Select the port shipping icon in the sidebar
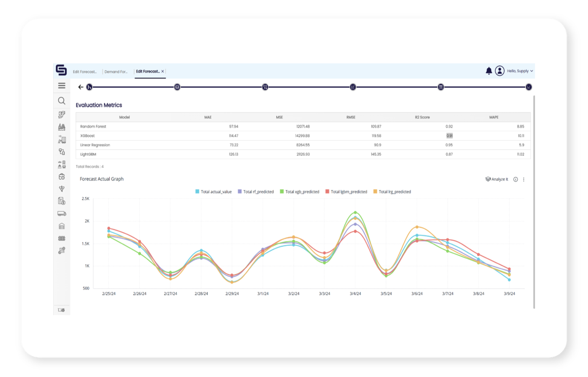The image size is (588, 377). 62,127
